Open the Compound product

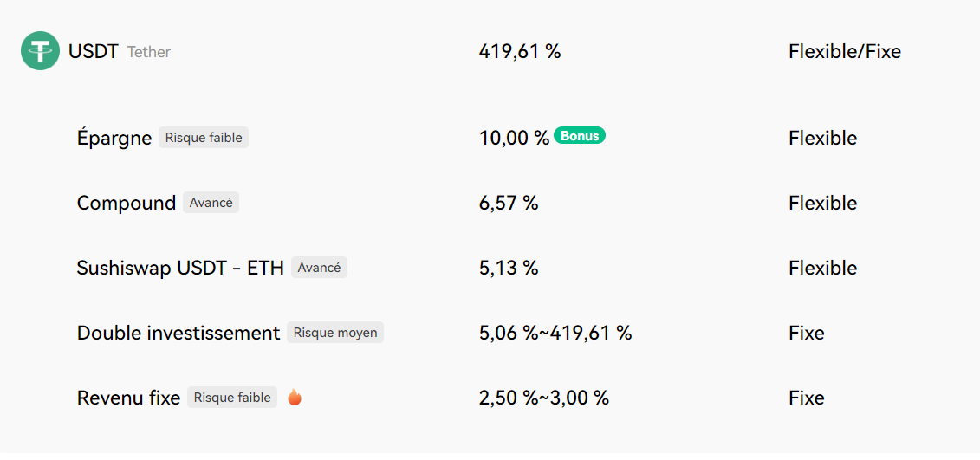(490, 203)
